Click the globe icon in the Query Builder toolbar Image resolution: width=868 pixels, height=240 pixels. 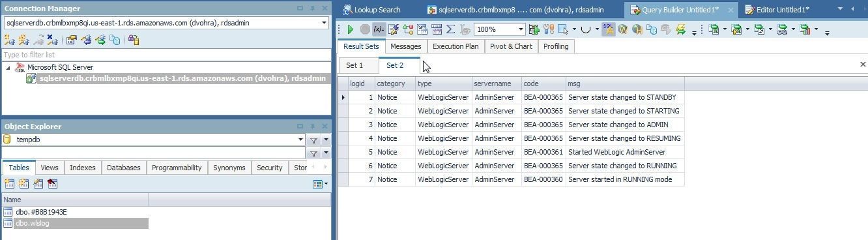[637, 29]
